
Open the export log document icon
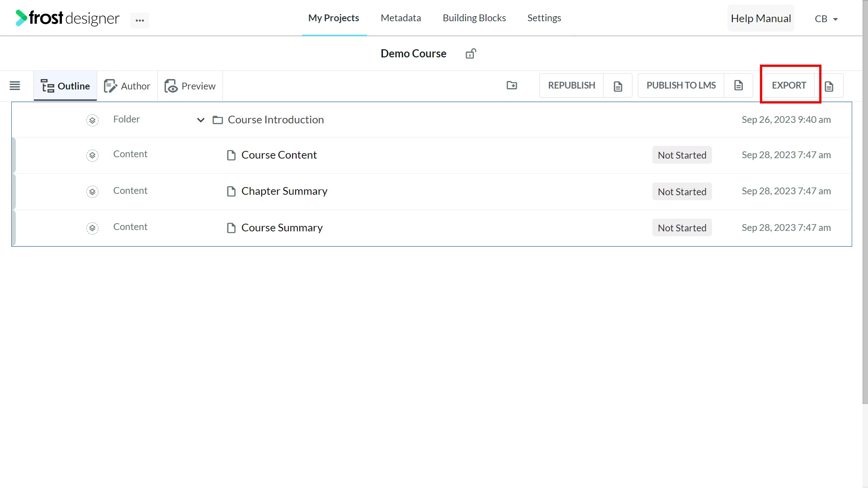click(829, 86)
